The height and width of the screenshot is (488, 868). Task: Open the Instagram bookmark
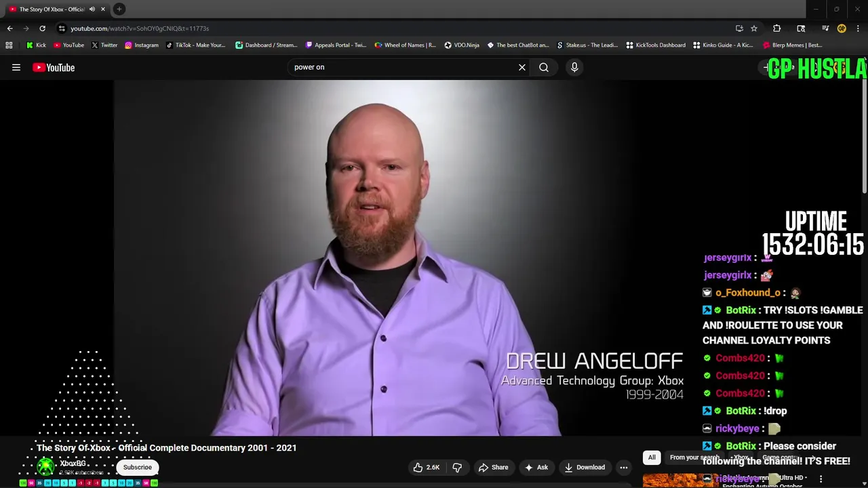[x=141, y=45]
